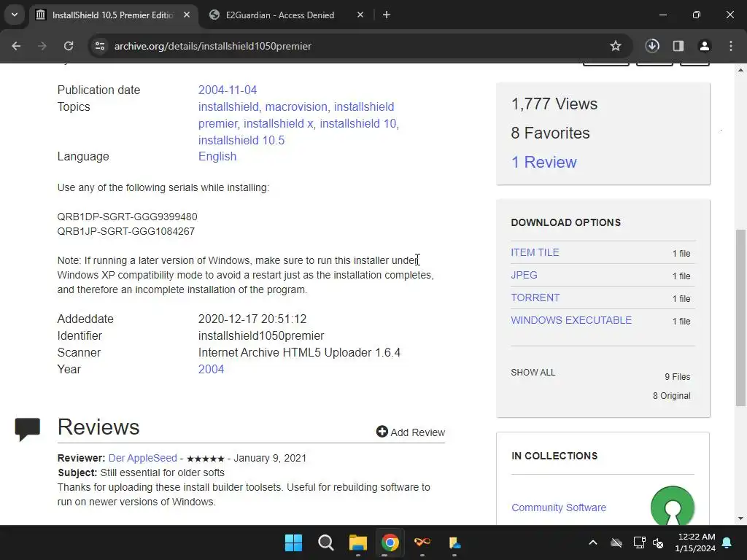Click the scrollbar down arrow

point(741,518)
